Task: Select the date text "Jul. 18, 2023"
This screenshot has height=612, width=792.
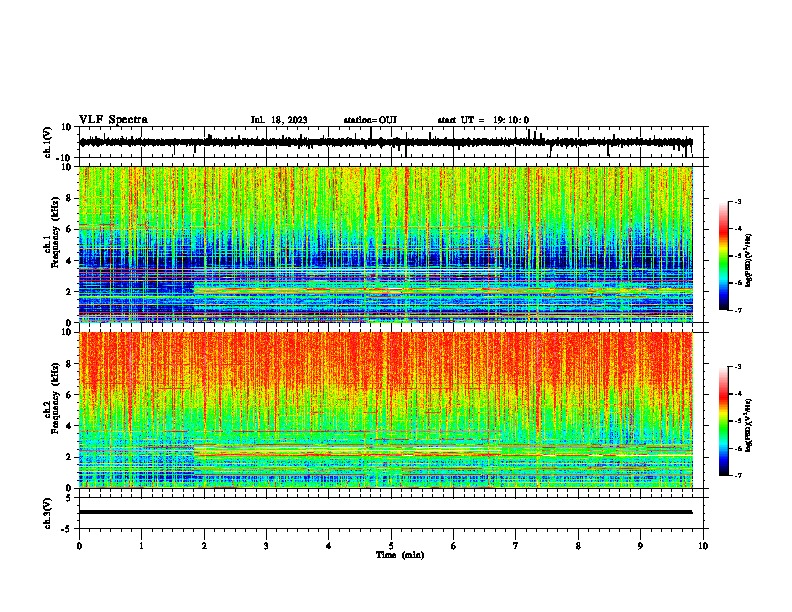Action: [x=279, y=120]
